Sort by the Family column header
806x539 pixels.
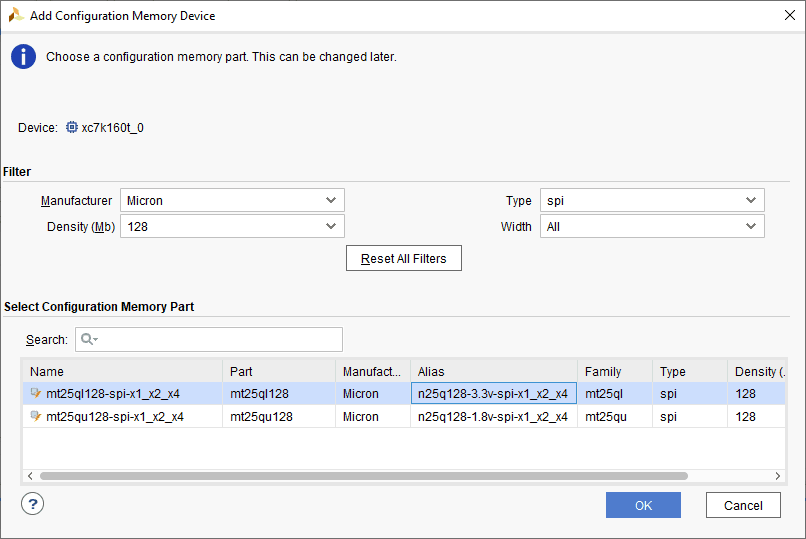point(614,371)
